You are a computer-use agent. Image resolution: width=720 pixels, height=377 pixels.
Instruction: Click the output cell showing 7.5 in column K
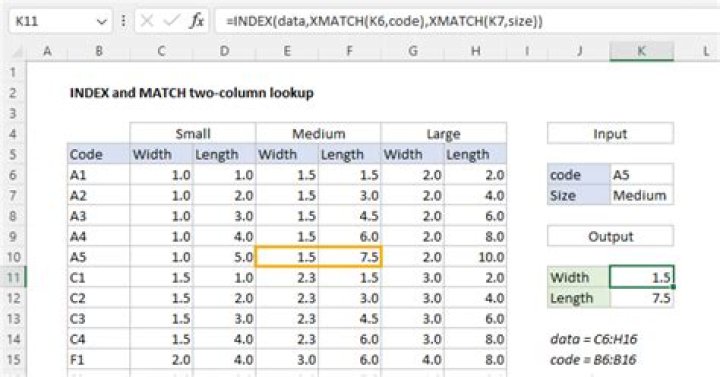(642, 298)
